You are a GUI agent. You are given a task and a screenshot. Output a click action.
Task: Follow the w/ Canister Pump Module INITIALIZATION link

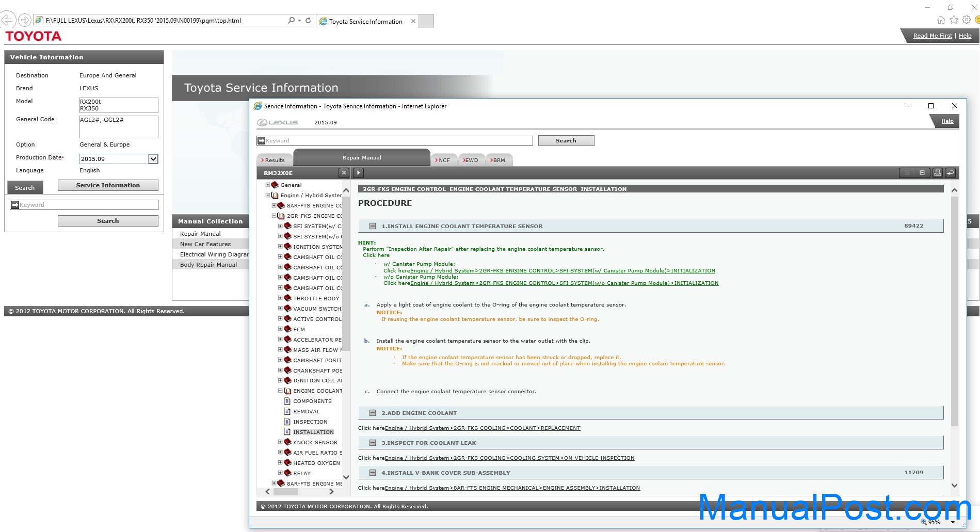click(563, 270)
